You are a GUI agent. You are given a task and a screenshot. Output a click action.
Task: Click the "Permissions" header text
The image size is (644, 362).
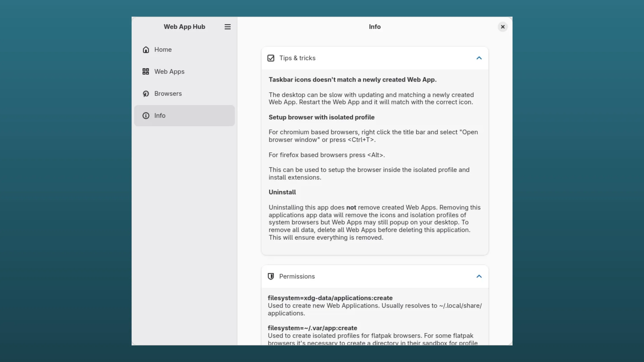297,276
